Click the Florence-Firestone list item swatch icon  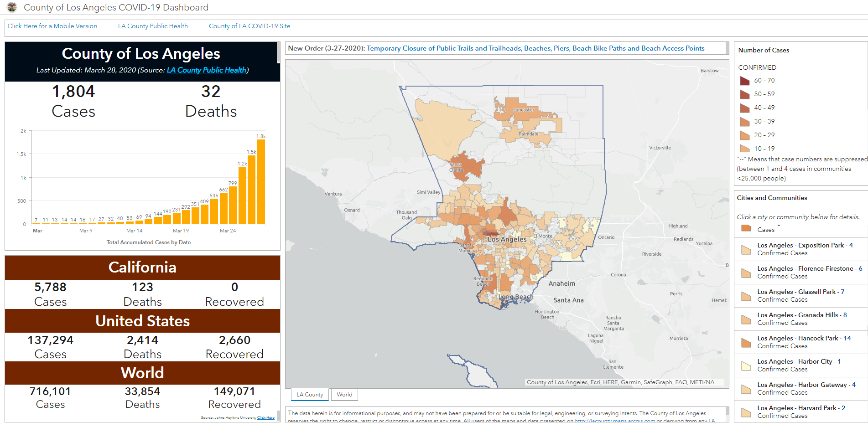pos(746,273)
